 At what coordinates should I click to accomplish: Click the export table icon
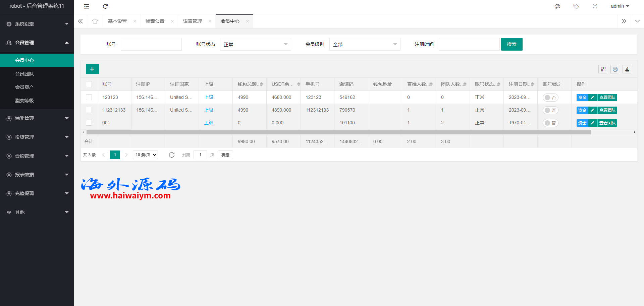627,69
